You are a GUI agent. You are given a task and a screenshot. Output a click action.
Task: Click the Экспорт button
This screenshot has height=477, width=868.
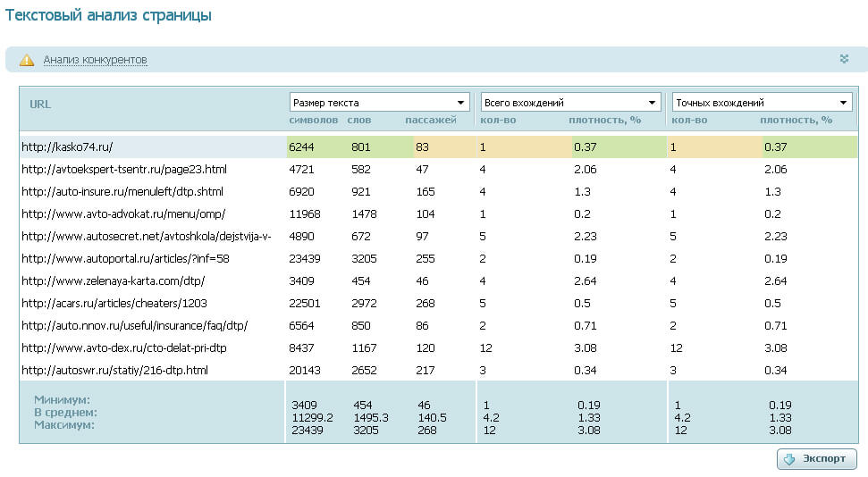817,459
